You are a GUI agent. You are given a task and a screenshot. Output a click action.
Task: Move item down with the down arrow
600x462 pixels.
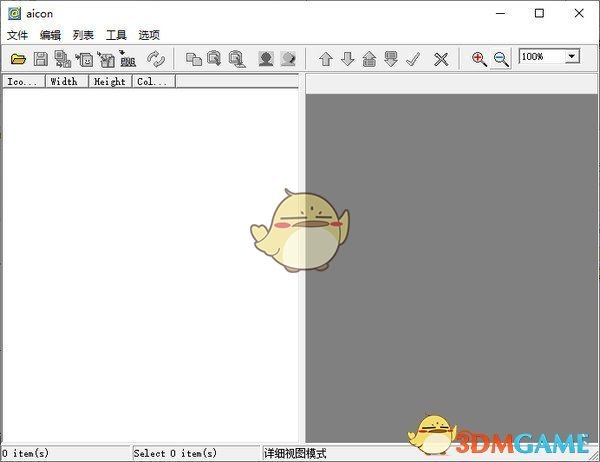tap(347, 59)
